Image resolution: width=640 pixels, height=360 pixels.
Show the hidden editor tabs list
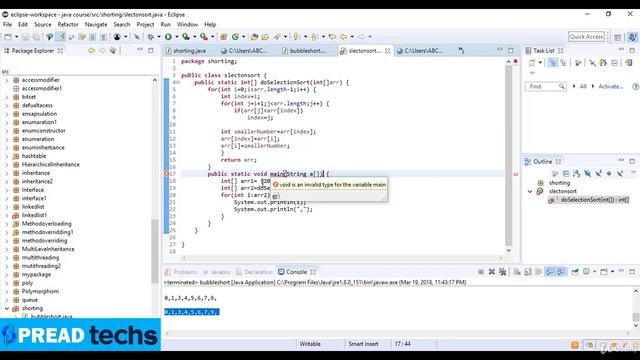tap(461, 50)
